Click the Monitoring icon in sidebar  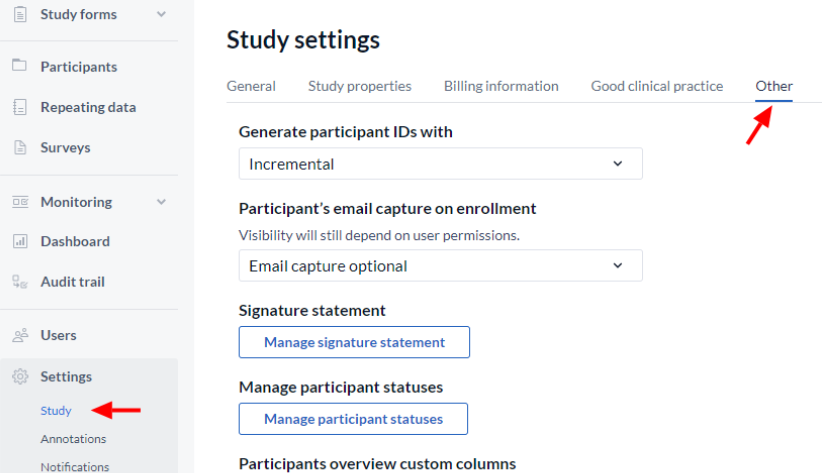[20, 202]
